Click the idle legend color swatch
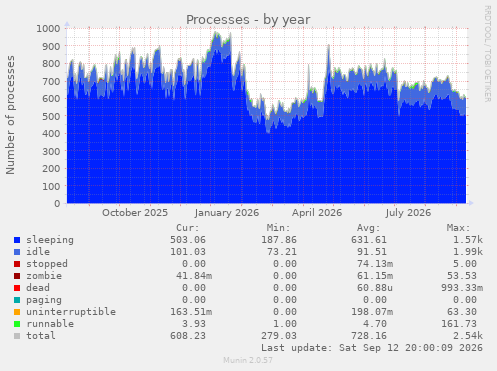 click(17, 252)
